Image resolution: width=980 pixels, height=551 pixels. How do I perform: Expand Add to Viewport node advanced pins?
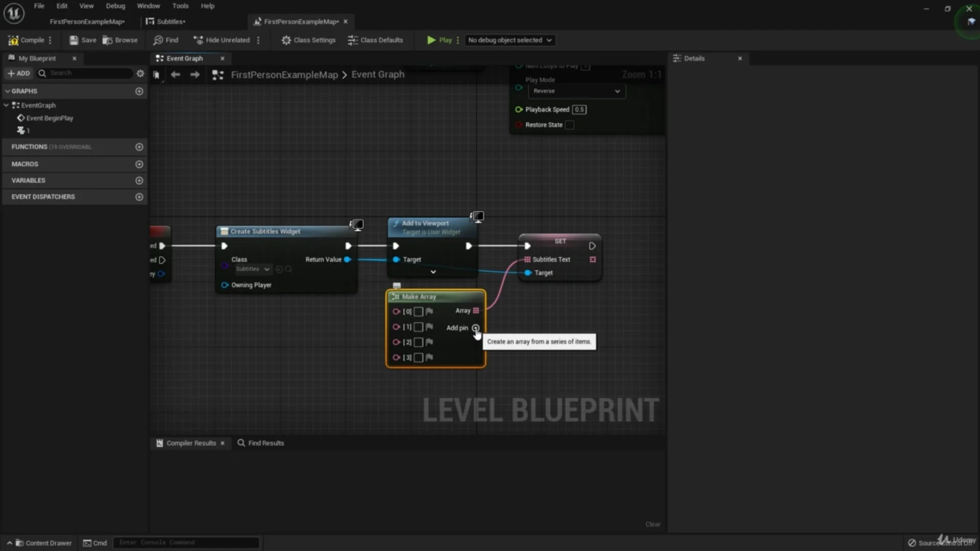[433, 272]
